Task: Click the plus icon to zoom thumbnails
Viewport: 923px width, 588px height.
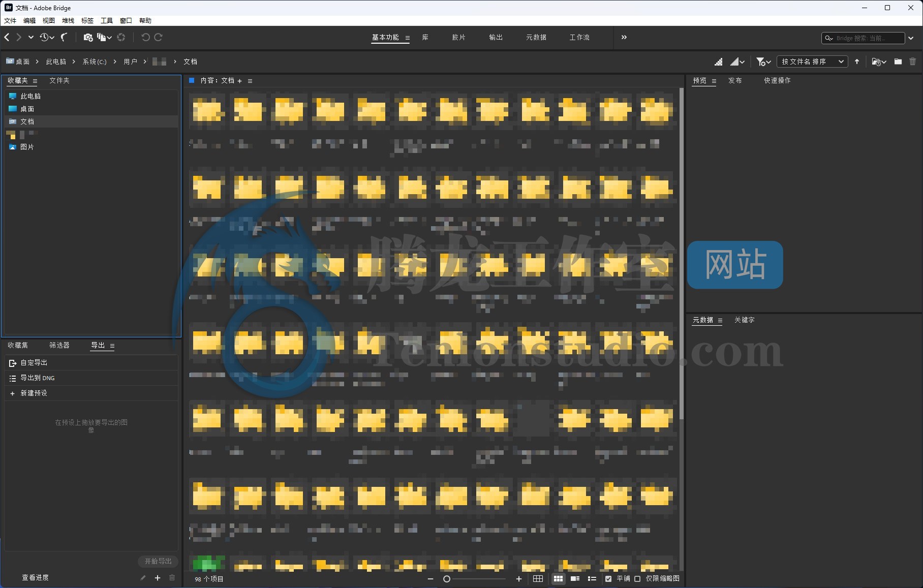Action: pos(519,578)
